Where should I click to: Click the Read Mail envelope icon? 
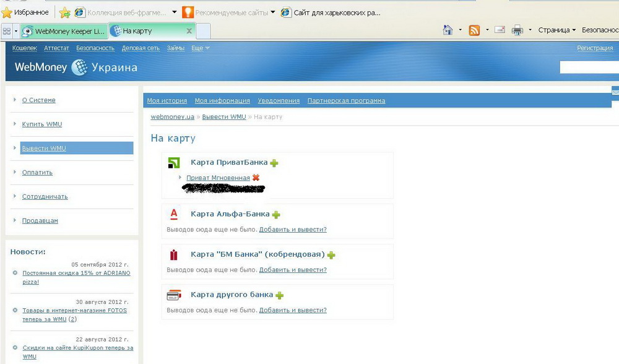tap(500, 30)
